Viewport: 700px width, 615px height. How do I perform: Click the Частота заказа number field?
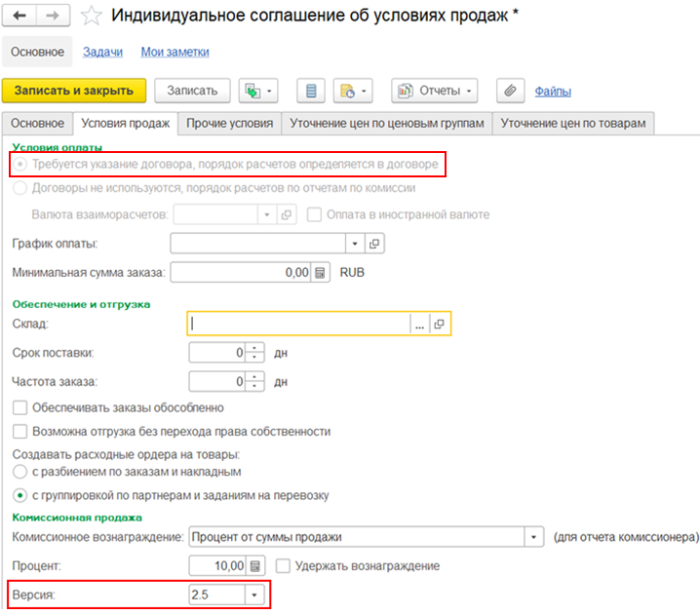[x=217, y=382]
